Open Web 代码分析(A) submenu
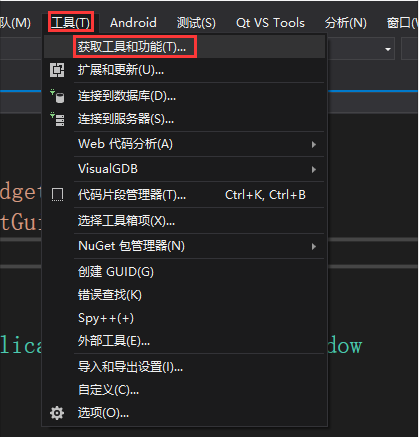This screenshot has width=419, height=437. coord(184,144)
